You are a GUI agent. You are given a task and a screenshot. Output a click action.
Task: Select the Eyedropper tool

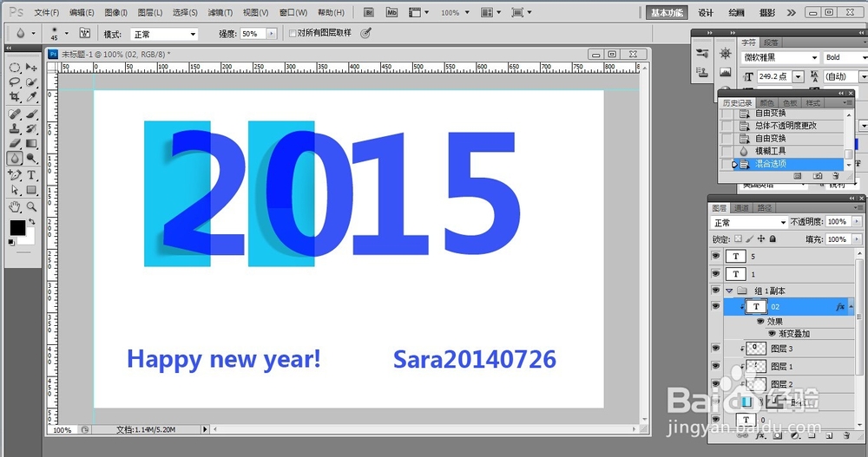(31, 97)
